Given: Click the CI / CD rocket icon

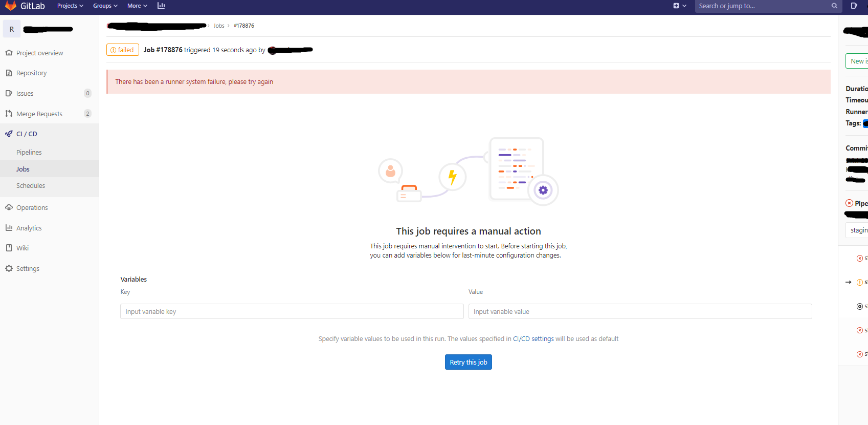Looking at the screenshot, I should click(9, 134).
